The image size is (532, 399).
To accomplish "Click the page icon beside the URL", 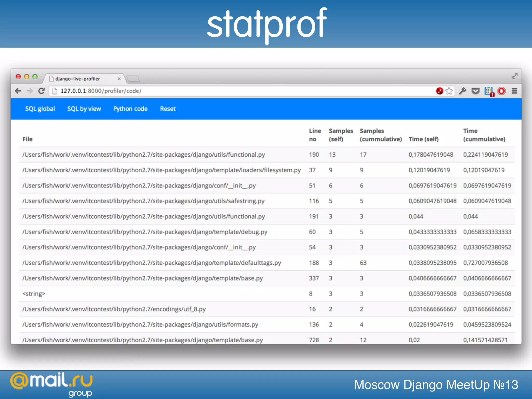I will point(55,91).
